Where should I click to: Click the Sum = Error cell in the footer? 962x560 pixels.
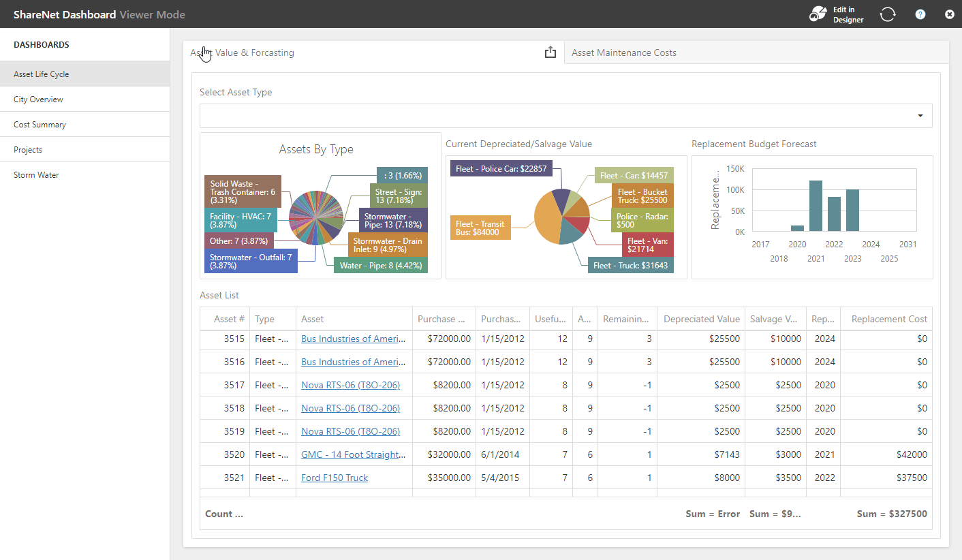[x=712, y=514]
